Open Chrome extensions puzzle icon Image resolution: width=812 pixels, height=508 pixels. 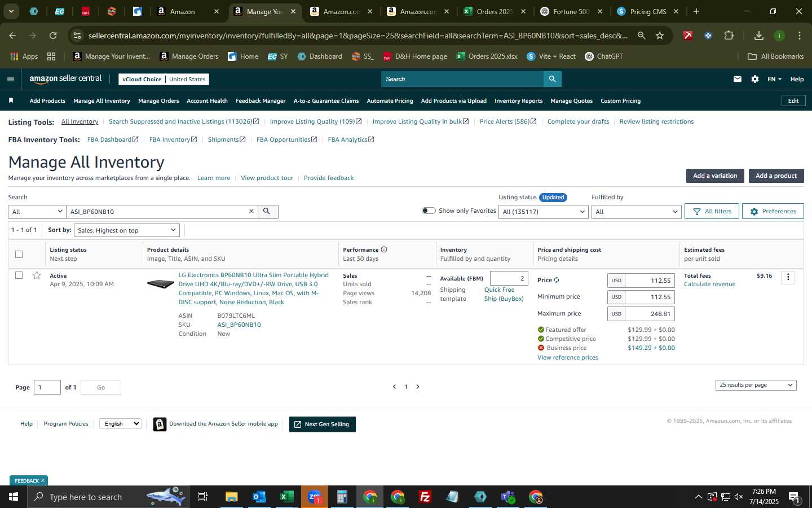point(729,36)
